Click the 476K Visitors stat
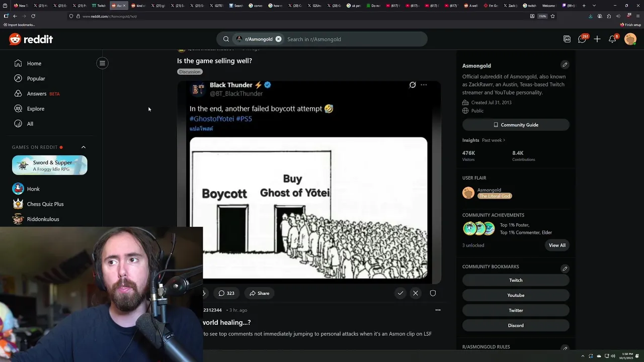This screenshot has width=644, height=362. pyautogui.click(x=468, y=156)
